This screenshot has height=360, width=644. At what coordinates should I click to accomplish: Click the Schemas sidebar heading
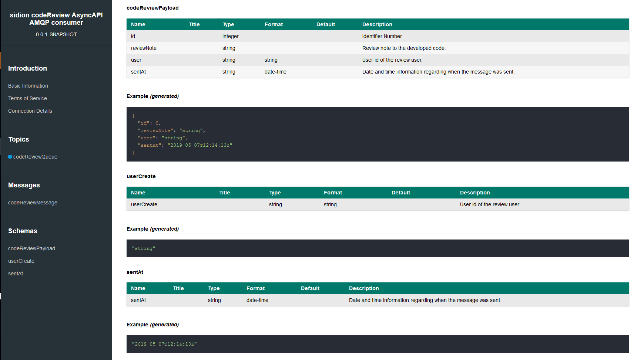[x=23, y=231]
